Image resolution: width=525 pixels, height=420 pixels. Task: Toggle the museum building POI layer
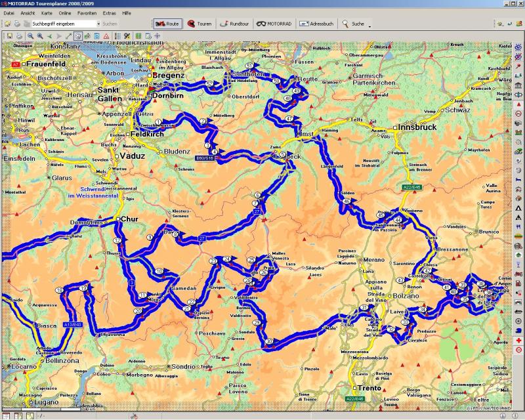point(518,85)
